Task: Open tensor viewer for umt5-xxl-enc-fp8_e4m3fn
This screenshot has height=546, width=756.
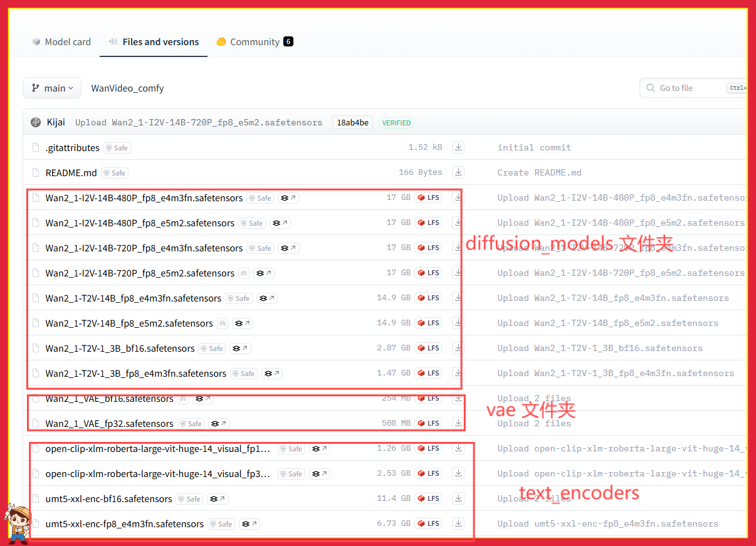Action: pyautogui.click(x=249, y=524)
